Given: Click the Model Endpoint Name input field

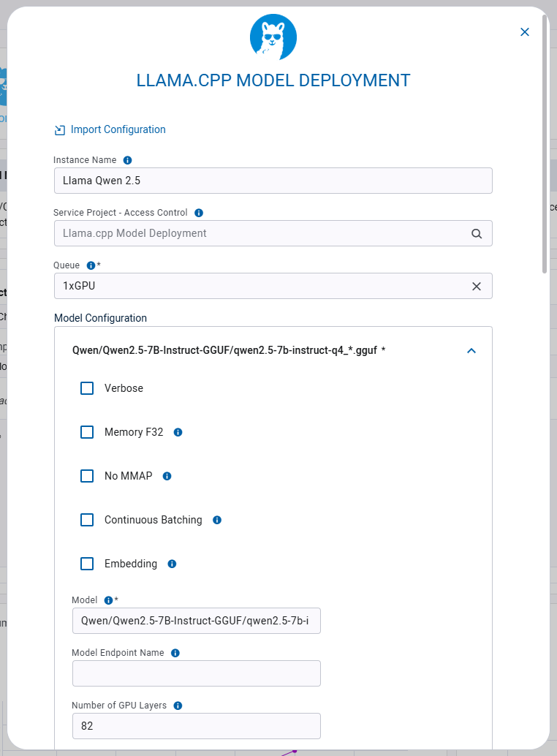Looking at the screenshot, I should [196, 673].
